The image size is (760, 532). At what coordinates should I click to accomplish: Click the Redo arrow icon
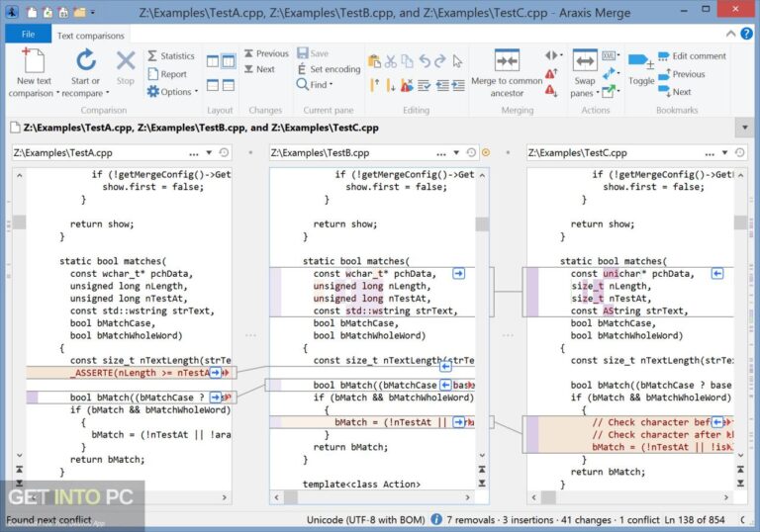coord(440,61)
